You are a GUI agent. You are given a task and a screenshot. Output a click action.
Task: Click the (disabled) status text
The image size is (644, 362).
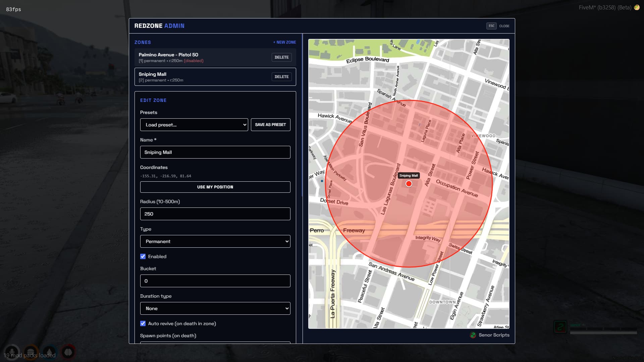(194, 61)
